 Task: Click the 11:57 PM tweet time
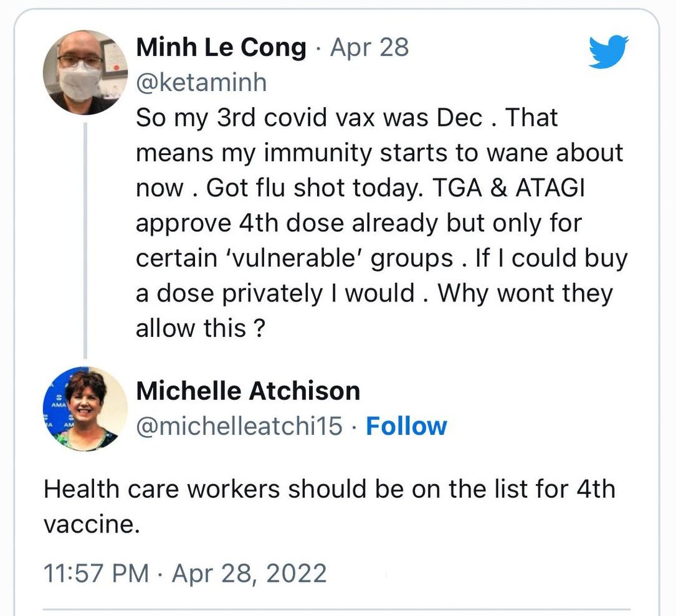(x=96, y=573)
